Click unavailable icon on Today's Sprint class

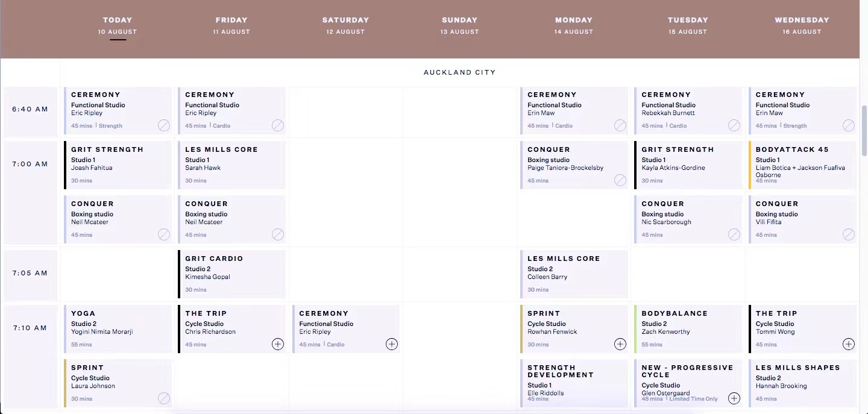tap(164, 398)
